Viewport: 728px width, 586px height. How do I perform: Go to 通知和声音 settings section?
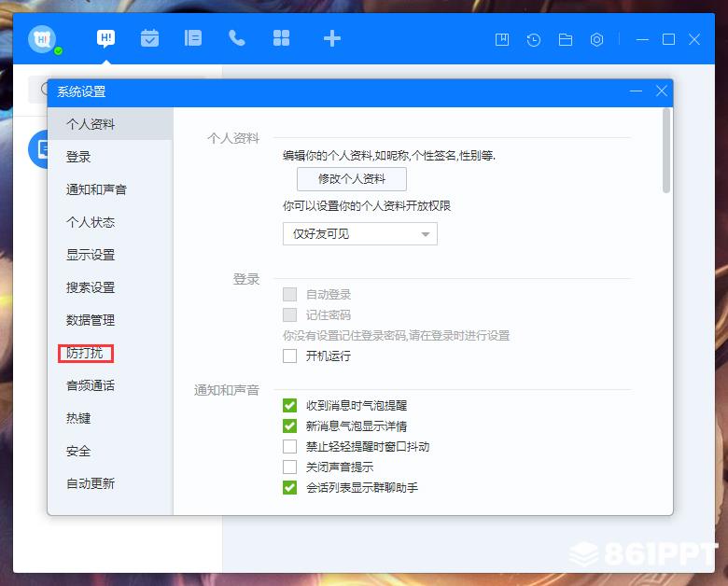pyautogui.click(x=110, y=189)
